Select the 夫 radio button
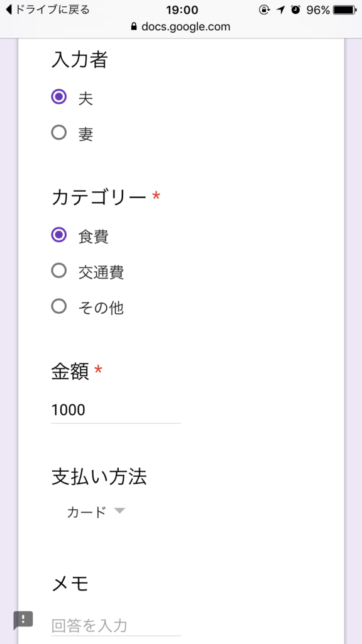This screenshot has height=644, width=362. (59, 97)
